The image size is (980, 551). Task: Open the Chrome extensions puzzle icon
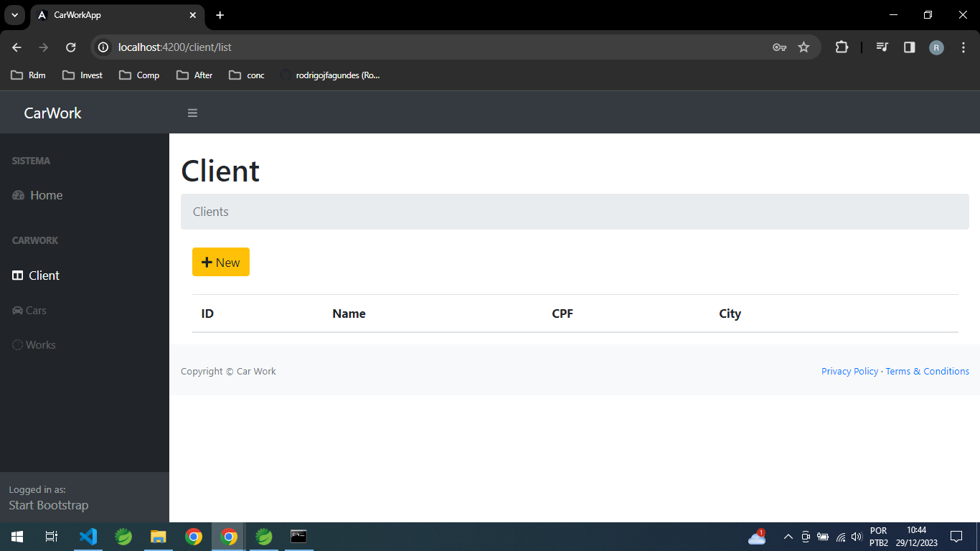pyautogui.click(x=842, y=47)
